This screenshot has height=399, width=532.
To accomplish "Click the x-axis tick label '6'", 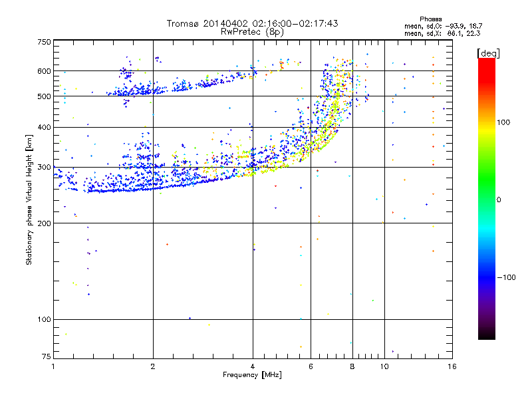I will 311,366.
